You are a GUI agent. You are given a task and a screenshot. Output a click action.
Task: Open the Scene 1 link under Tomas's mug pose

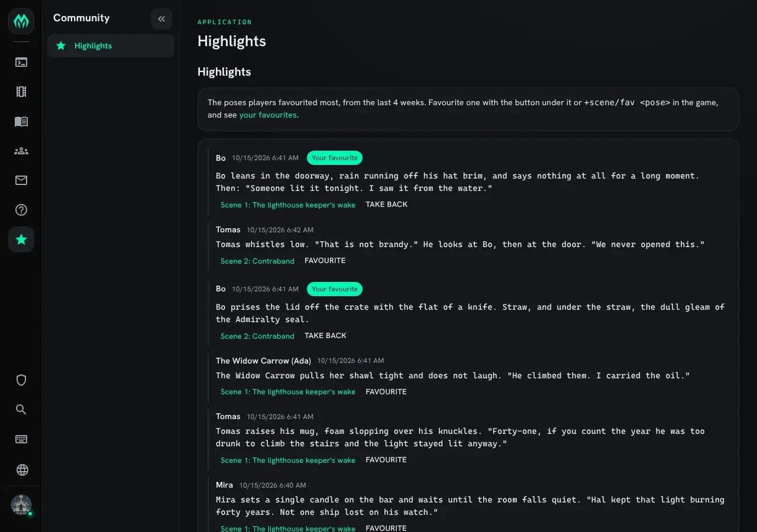pos(288,460)
